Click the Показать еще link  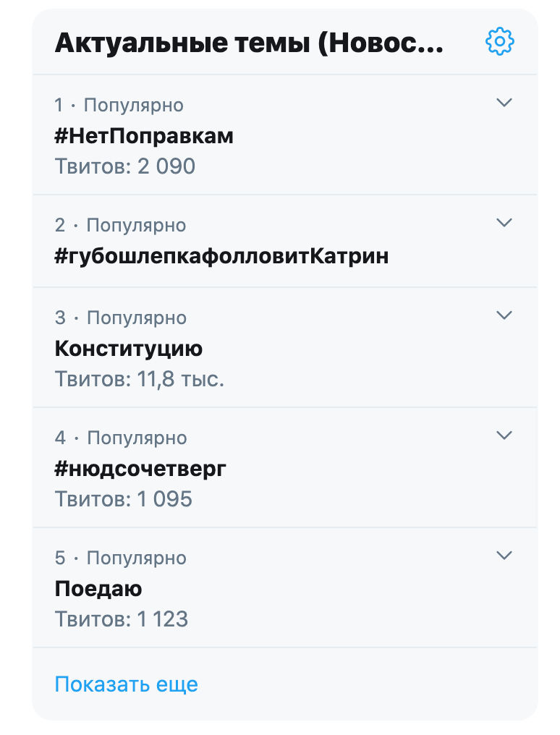[x=126, y=684]
